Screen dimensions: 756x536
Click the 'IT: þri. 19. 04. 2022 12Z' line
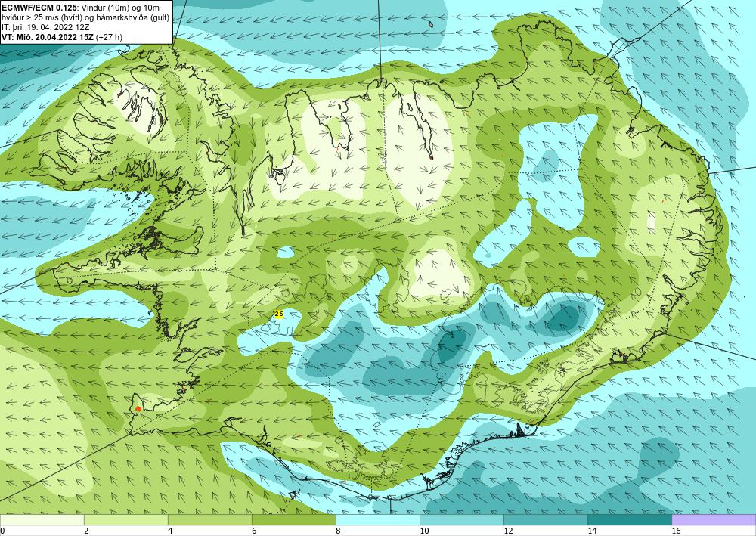[x=45, y=27]
